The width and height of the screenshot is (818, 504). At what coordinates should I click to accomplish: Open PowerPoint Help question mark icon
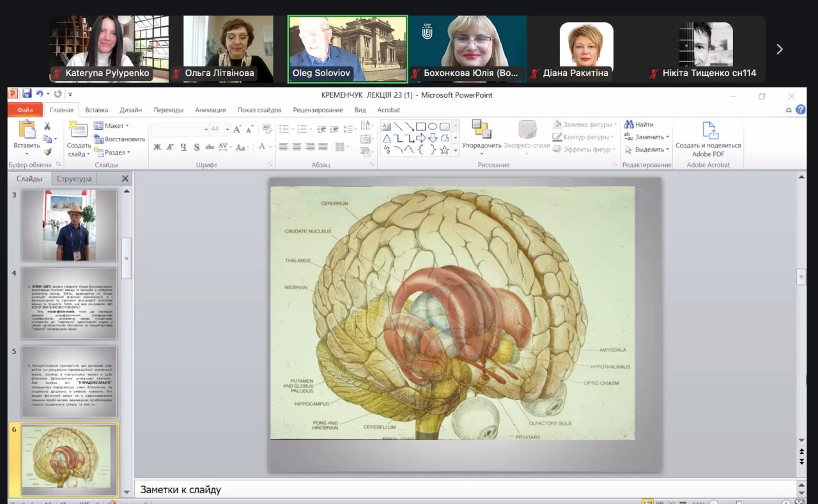(801, 110)
